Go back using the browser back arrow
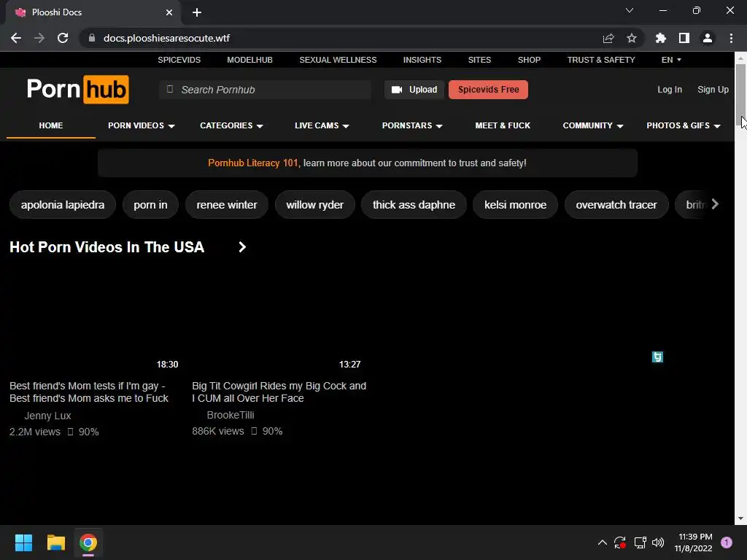Screen dimensions: 747x560 pyautogui.click(x=16, y=38)
